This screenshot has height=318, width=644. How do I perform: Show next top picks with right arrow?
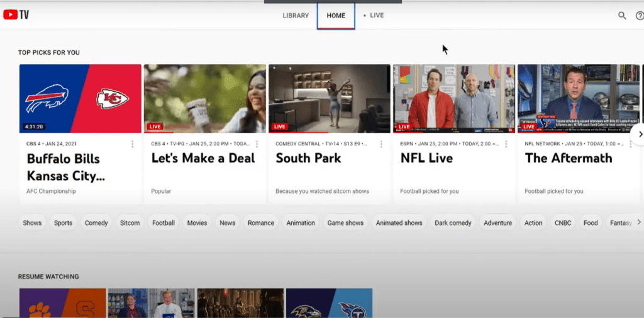coord(639,134)
